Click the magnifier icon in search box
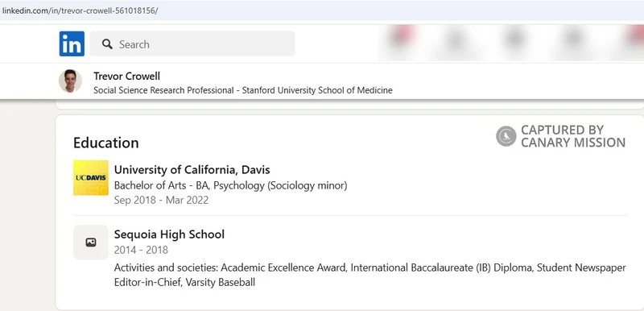This screenshot has width=644, height=311. [107, 44]
